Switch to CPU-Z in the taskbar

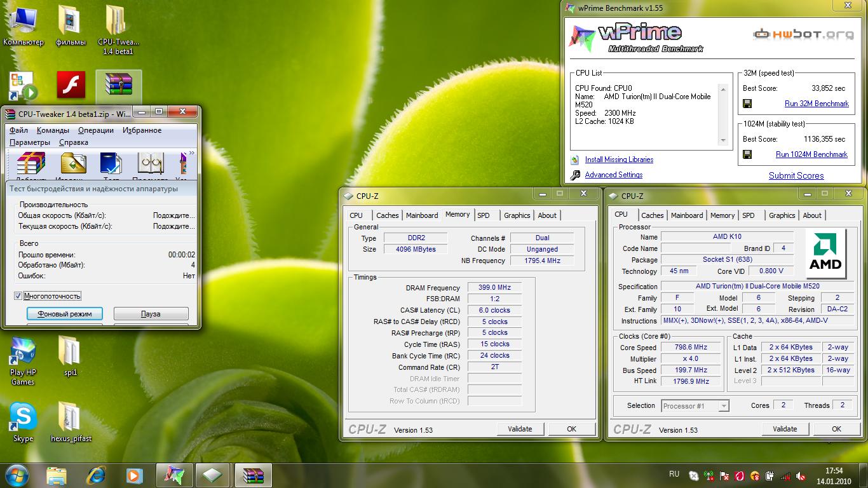[x=213, y=475]
